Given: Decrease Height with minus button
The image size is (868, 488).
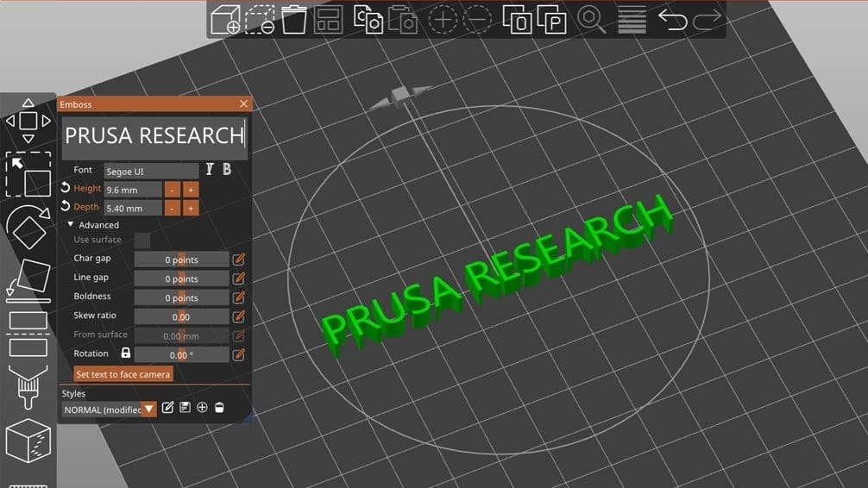Looking at the screenshot, I should (x=173, y=190).
